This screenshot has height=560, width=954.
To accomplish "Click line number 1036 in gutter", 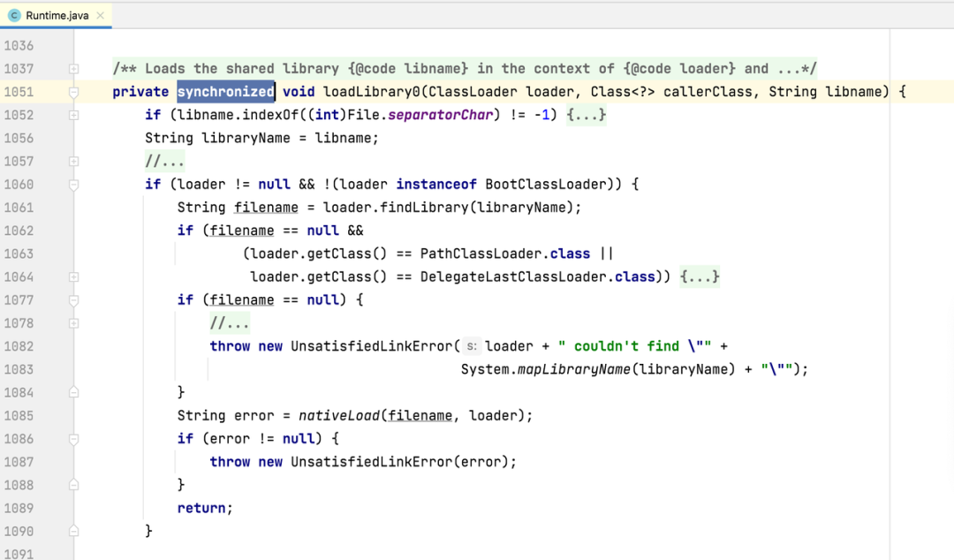I will pyautogui.click(x=19, y=46).
